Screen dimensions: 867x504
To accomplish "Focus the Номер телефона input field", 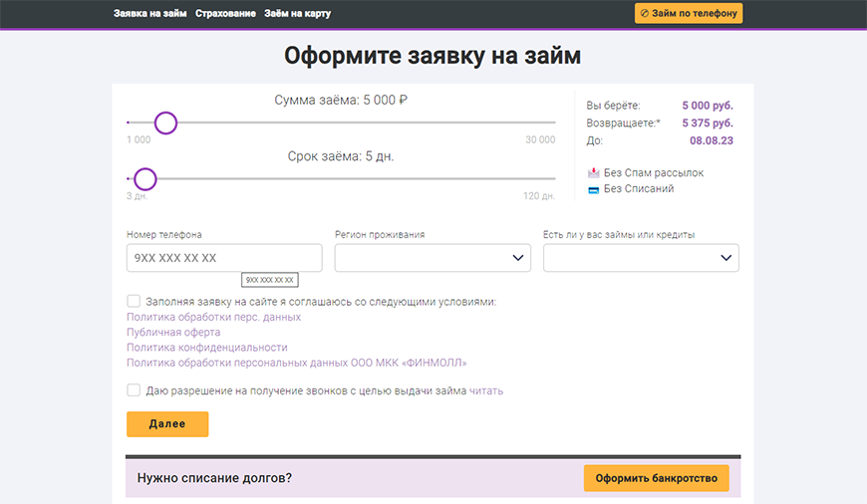I will coord(224,258).
